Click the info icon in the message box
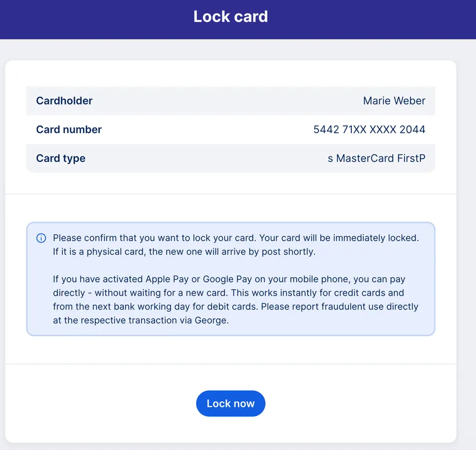Viewport: 476px width, 450px height. [41, 237]
